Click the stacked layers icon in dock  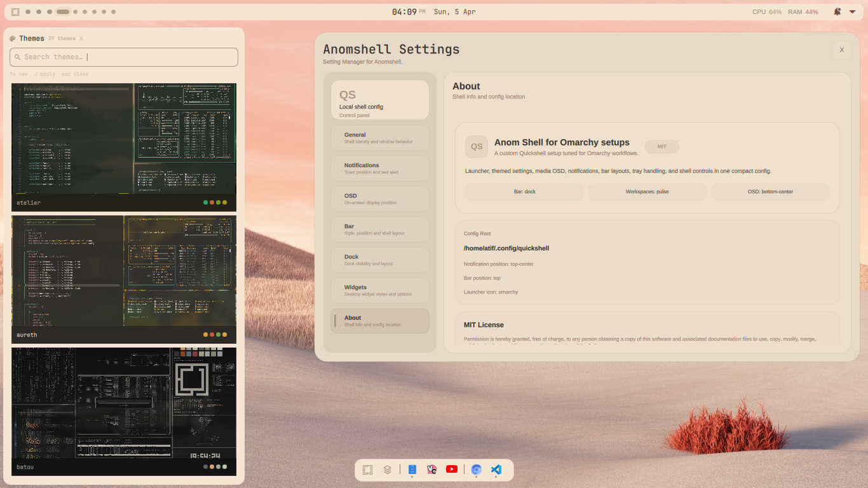[387, 470]
